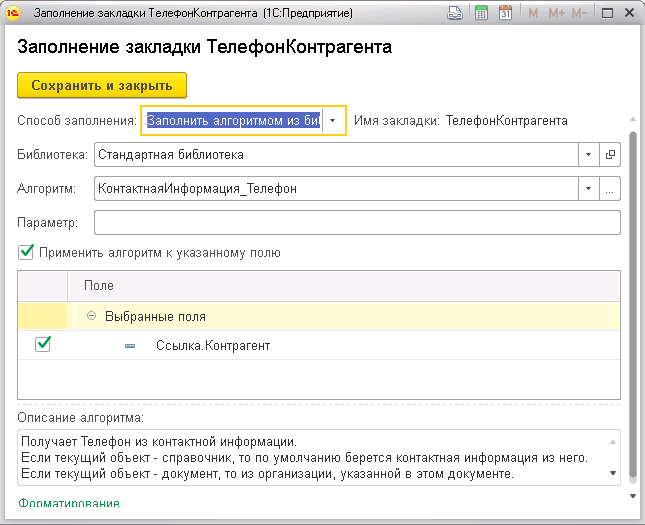The width and height of the screenshot is (645, 525).
Task: Click the Имя закладки value ТелефонКонтрагента
Action: [507, 121]
